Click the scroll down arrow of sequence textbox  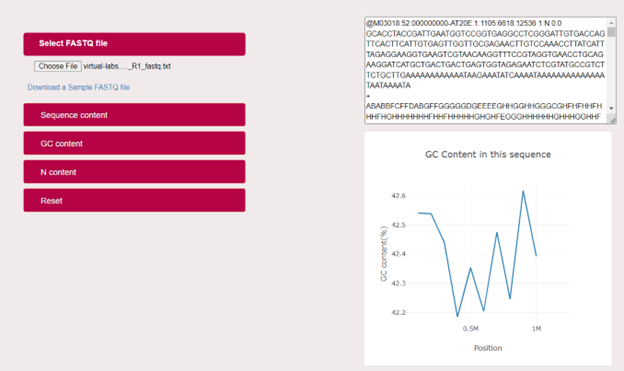tap(611, 108)
